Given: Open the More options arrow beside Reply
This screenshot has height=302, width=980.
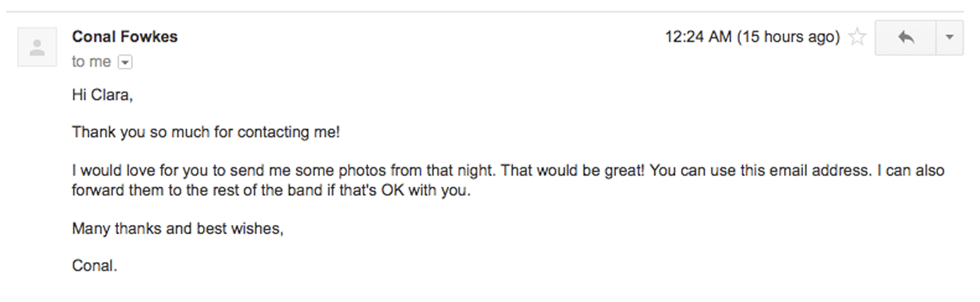Looking at the screenshot, I should 950,38.
